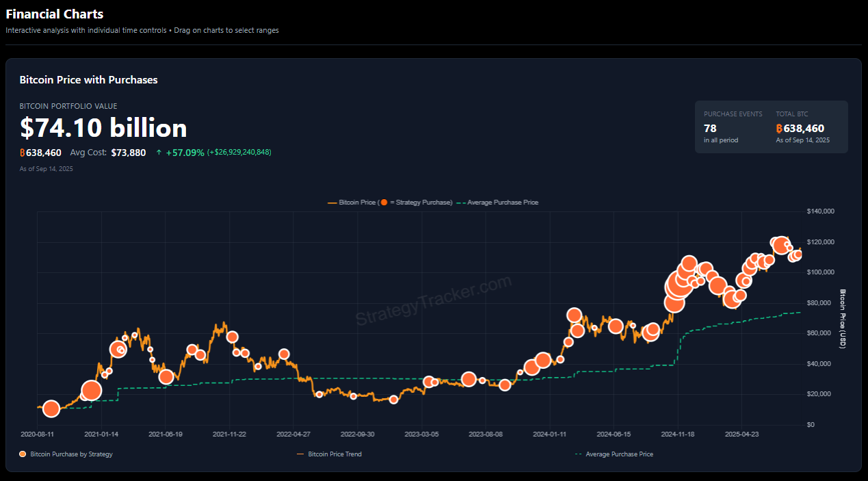Click the 2022-09-30 x-axis date label
The width and height of the screenshot is (868, 481).
(x=357, y=434)
